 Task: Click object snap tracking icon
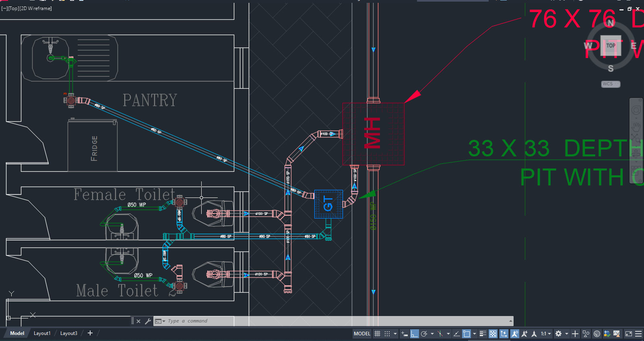click(x=456, y=334)
